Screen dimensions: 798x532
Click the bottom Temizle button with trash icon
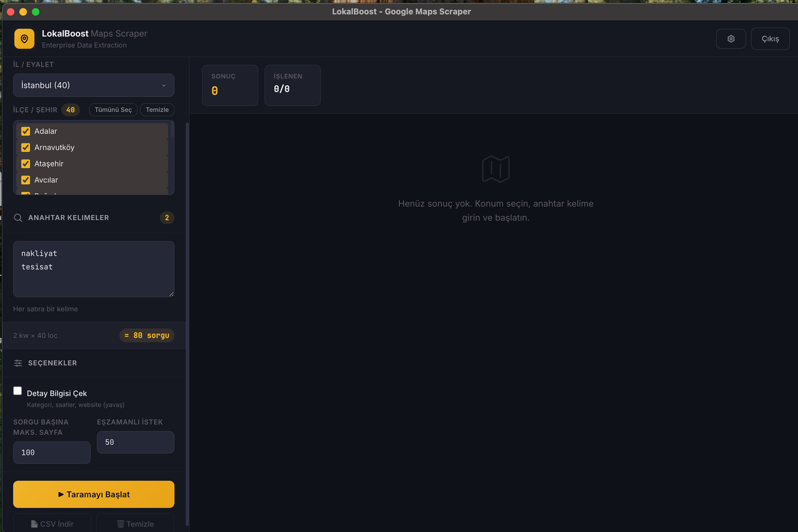pos(135,524)
